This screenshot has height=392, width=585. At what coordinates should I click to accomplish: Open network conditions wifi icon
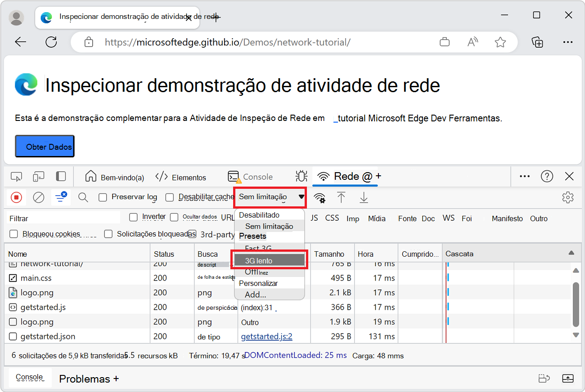[319, 197]
